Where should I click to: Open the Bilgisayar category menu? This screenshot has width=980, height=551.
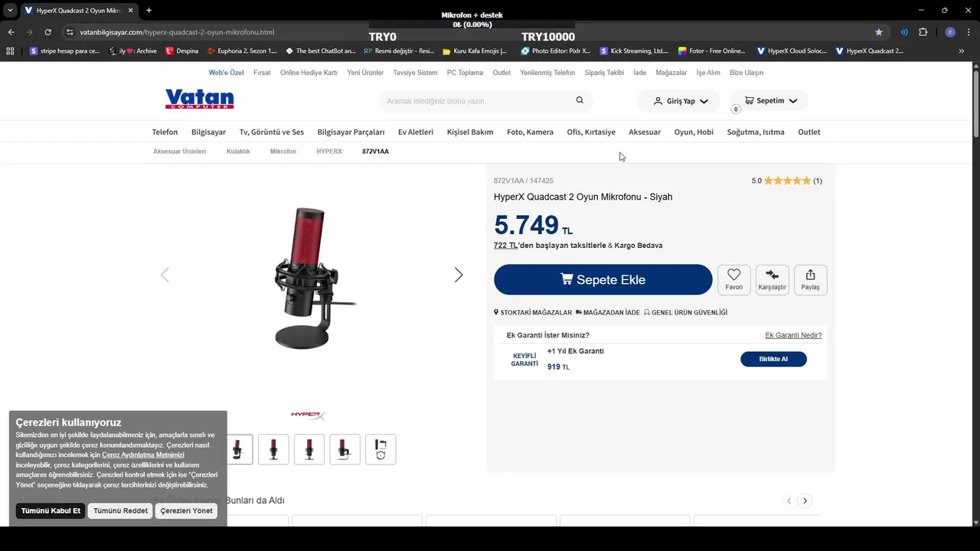point(208,132)
